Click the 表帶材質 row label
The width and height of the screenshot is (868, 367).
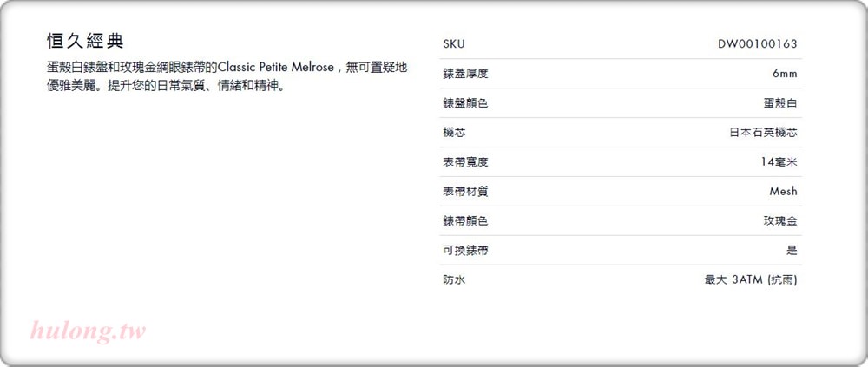click(465, 192)
